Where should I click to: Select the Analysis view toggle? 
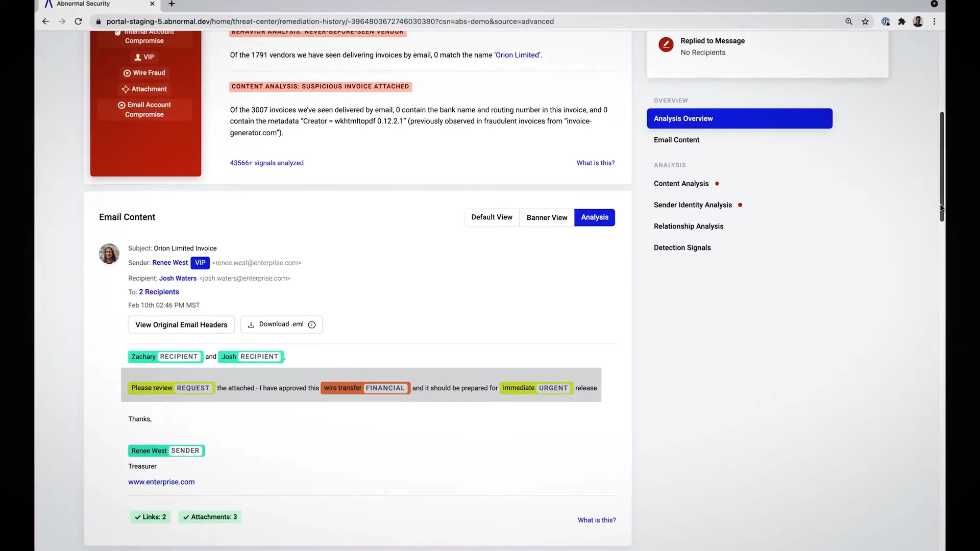point(595,217)
